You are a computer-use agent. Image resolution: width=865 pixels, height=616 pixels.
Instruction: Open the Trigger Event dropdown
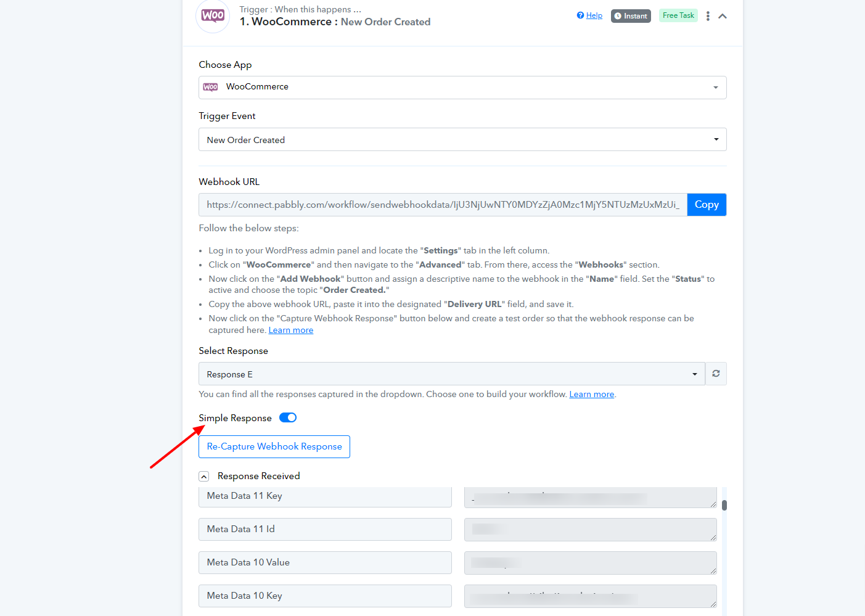click(462, 139)
